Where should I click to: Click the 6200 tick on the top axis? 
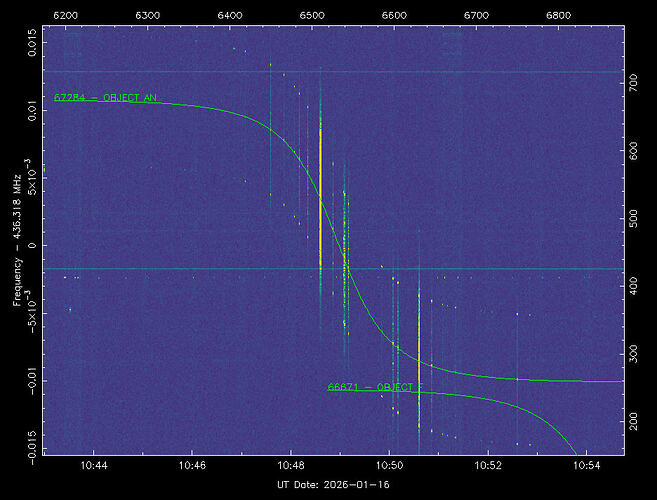click(x=66, y=16)
